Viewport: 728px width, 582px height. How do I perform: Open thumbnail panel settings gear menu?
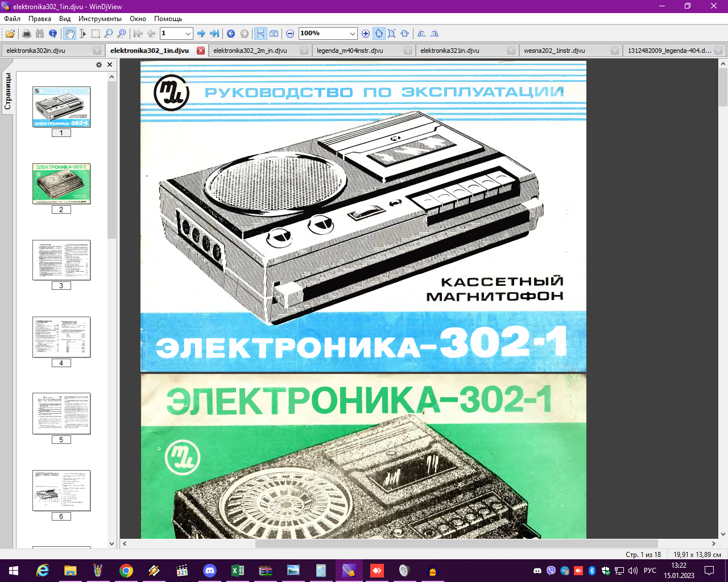(99, 65)
